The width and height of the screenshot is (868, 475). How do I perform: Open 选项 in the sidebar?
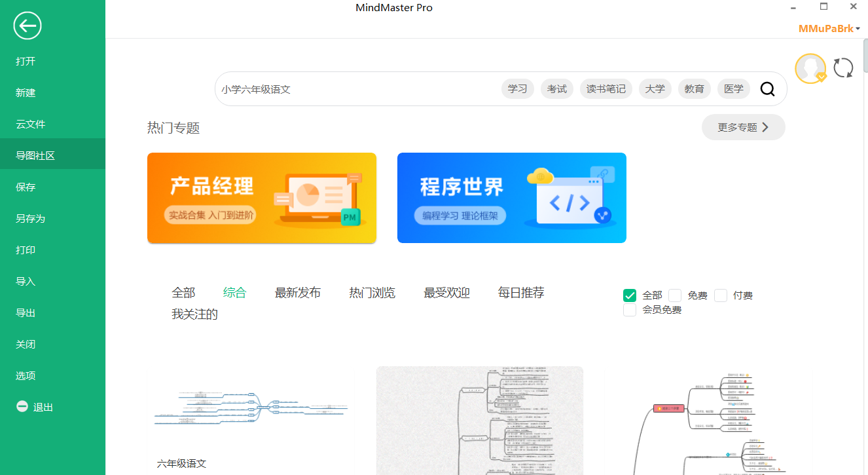click(x=52, y=375)
